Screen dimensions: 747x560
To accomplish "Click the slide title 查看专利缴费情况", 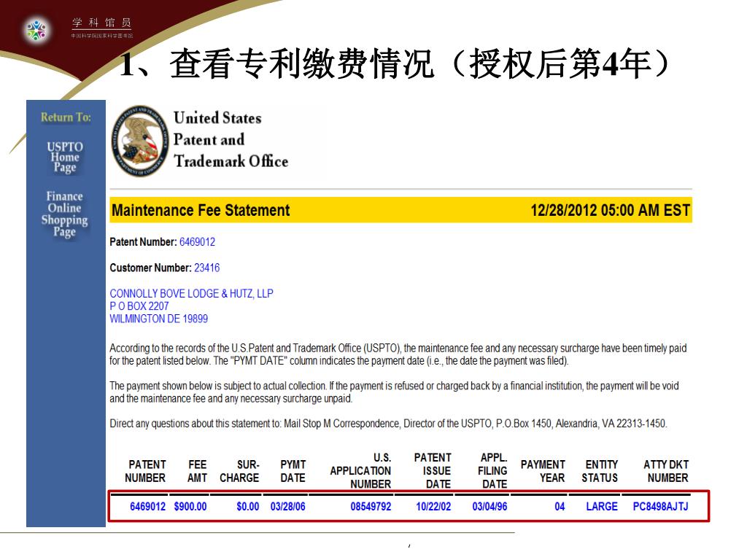I will point(302,63).
